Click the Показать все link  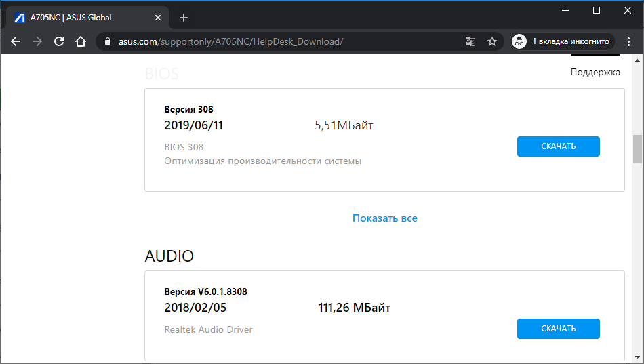tap(384, 218)
